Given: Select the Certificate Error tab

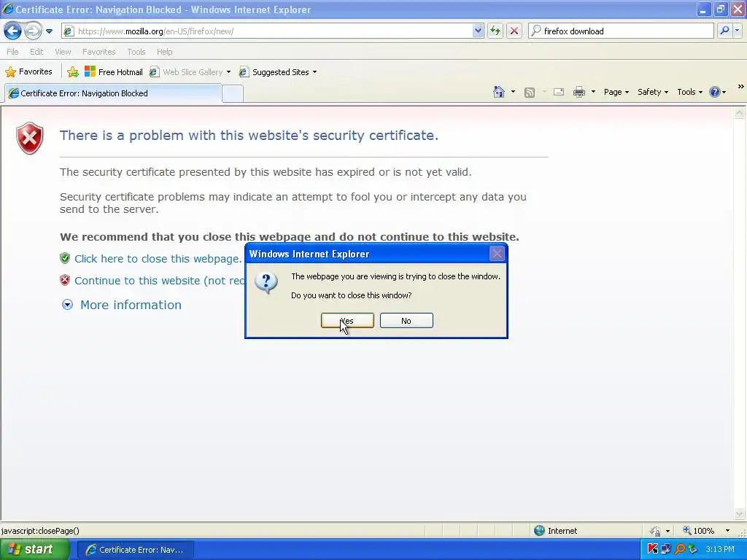Looking at the screenshot, I should (113, 93).
